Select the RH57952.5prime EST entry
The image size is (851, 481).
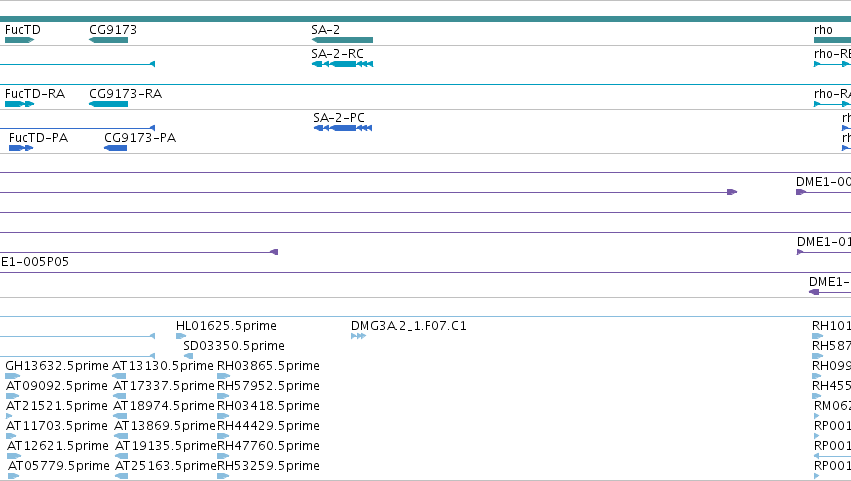[268, 386]
